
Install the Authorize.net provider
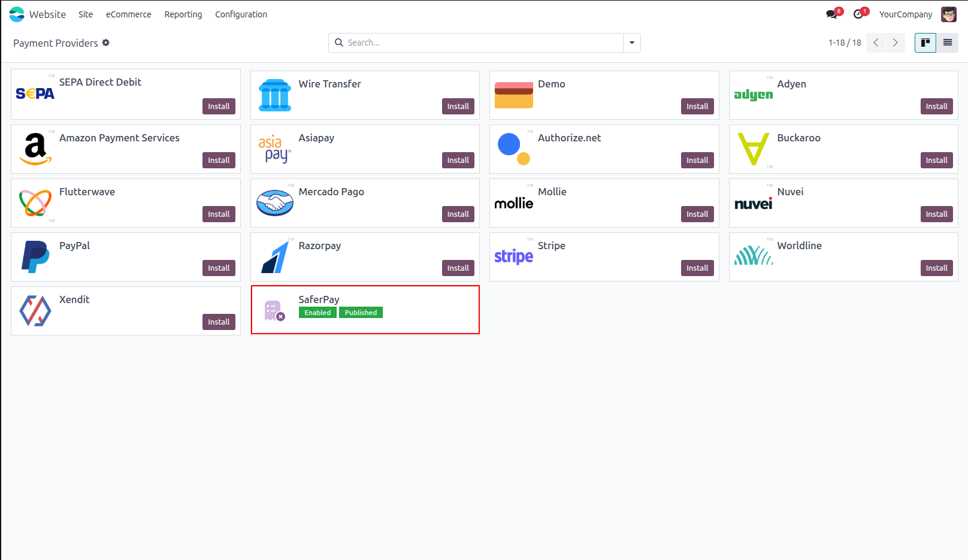(x=697, y=160)
